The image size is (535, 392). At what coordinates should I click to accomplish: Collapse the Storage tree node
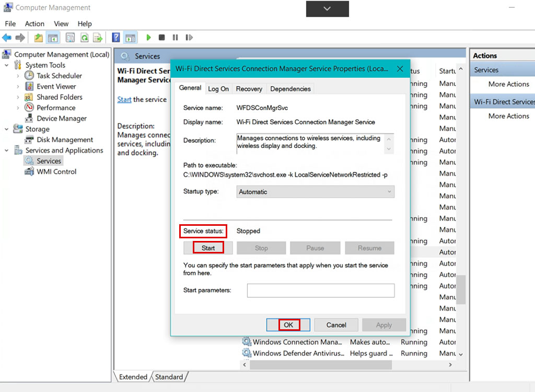(6, 129)
